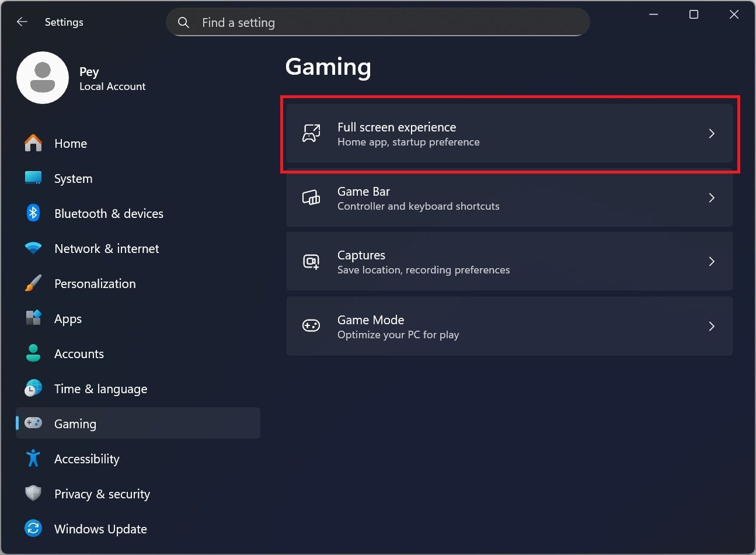This screenshot has height=555, width=756.
Task: Click the Bluetooth & devices icon
Action: (x=33, y=213)
